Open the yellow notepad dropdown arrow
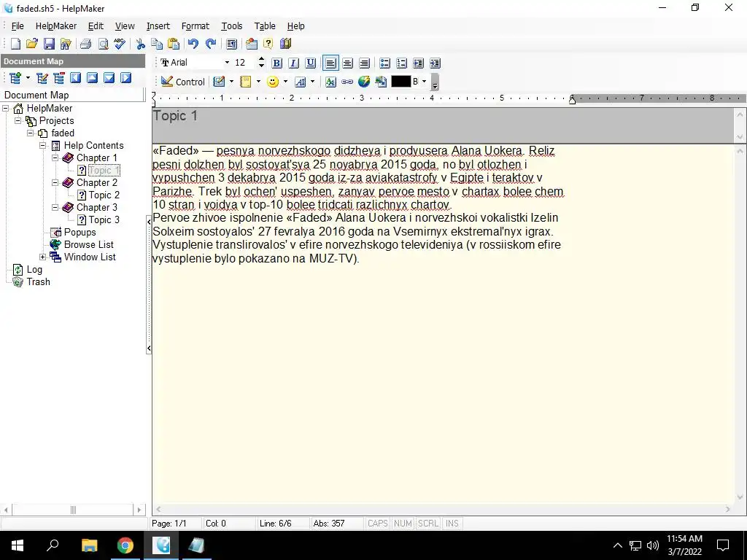This screenshot has height=560, width=747. 258,82
